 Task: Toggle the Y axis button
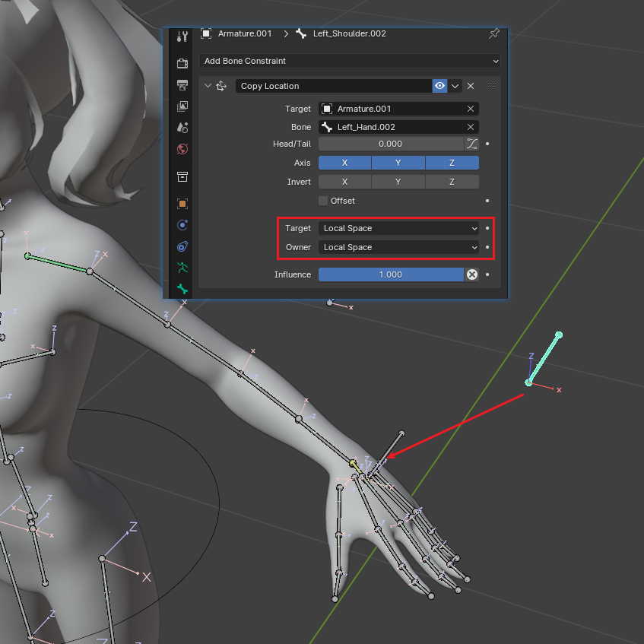tap(398, 163)
